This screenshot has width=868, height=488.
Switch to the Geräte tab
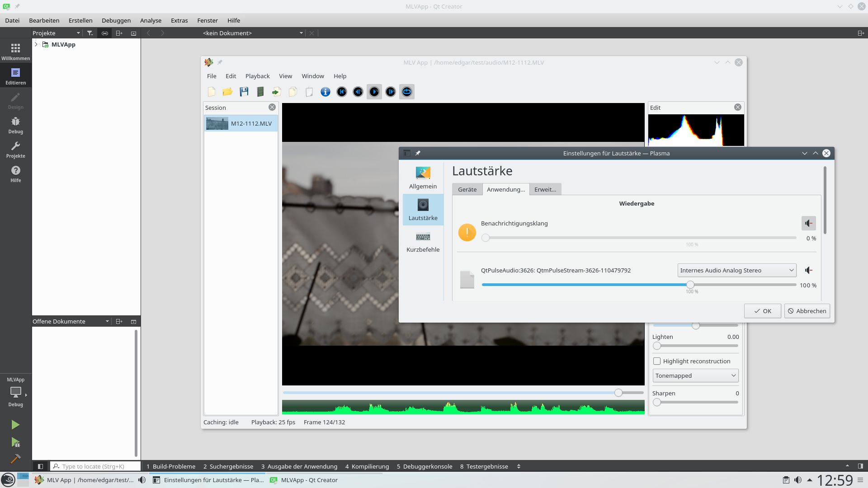click(x=467, y=189)
